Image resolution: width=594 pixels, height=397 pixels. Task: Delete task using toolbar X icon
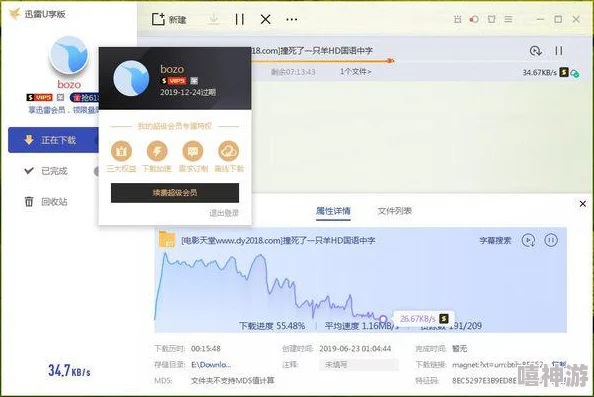pyautogui.click(x=266, y=19)
